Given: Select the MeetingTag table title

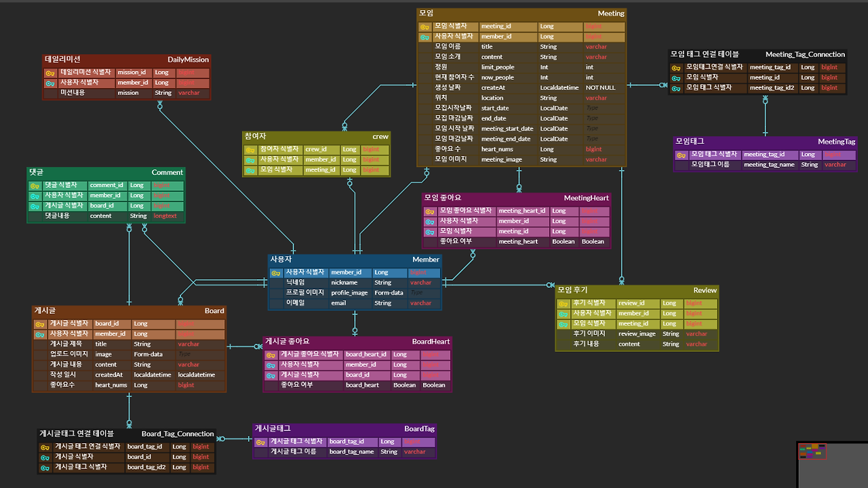Looking at the screenshot, I should pos(836,142).
